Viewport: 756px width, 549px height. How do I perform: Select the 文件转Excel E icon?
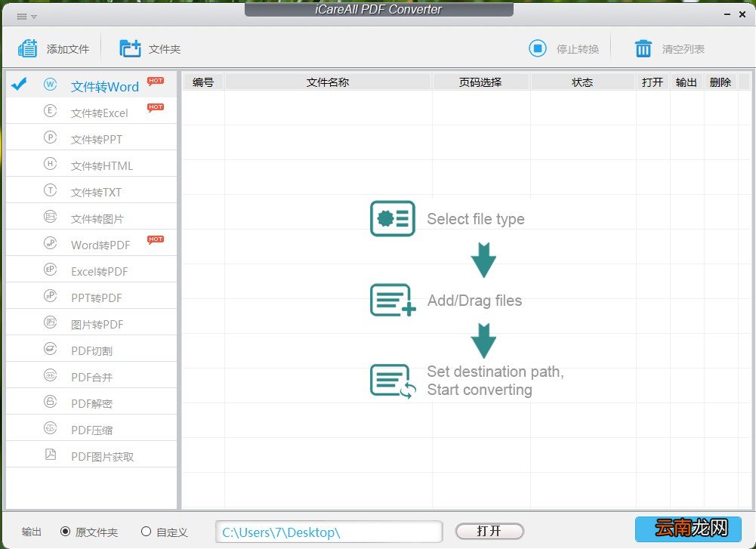point(50,111)
